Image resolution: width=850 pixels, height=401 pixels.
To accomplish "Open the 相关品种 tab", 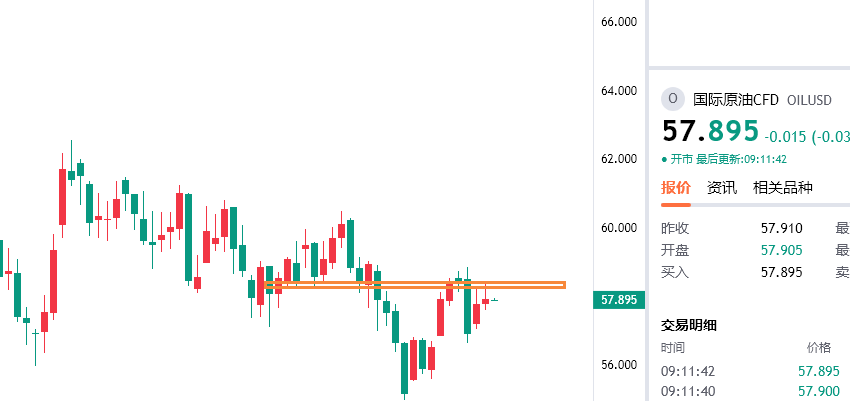I will (783, 187).
